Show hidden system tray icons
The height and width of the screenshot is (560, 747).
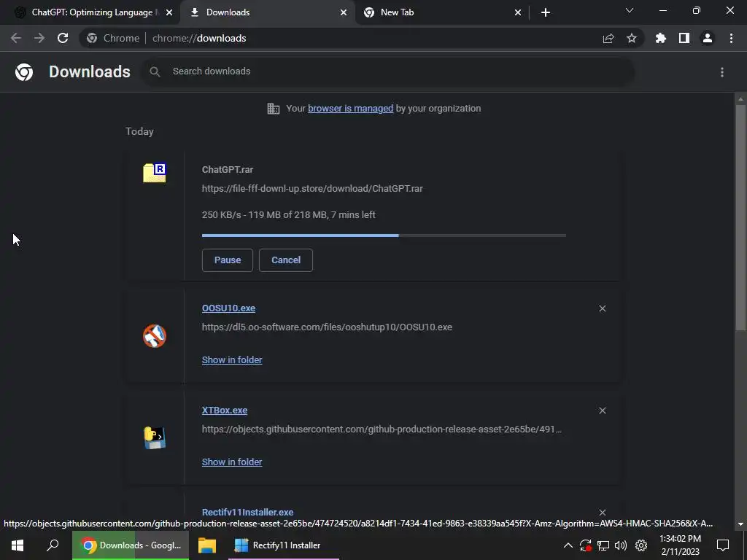pos(568,545)
